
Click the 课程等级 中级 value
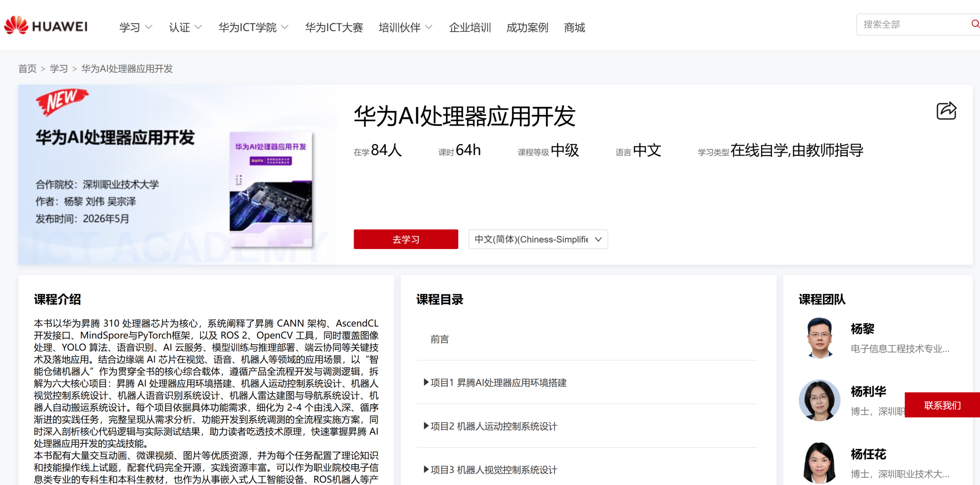click(x=548, y=150)
